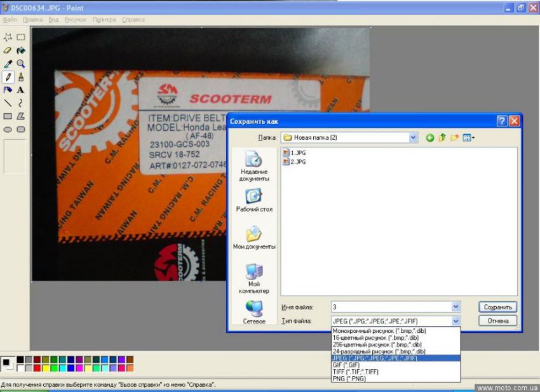The image size is (540, 392).
Task: Click the Имя файла text field
Action: [391, 307]
